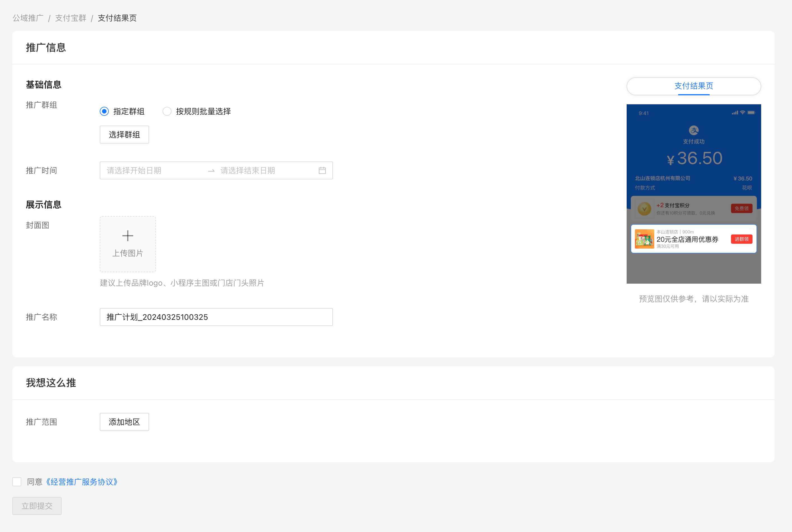The image size is (792, 532).
Task: Check the agreement checkbox
Action: pyautogui.click(x=17, y=482)
